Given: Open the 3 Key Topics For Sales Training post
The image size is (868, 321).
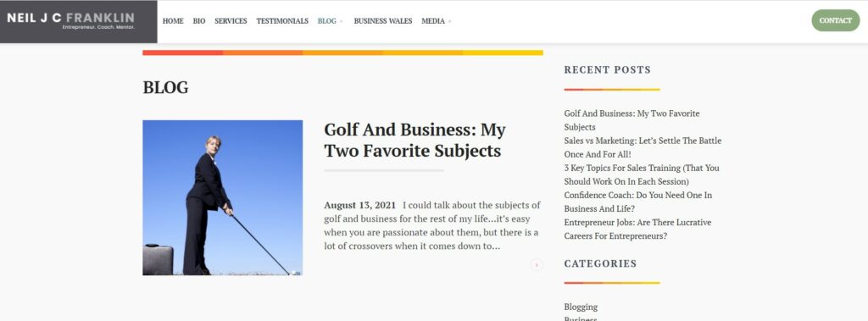Looking at the screenshot, I should point(642,174).
